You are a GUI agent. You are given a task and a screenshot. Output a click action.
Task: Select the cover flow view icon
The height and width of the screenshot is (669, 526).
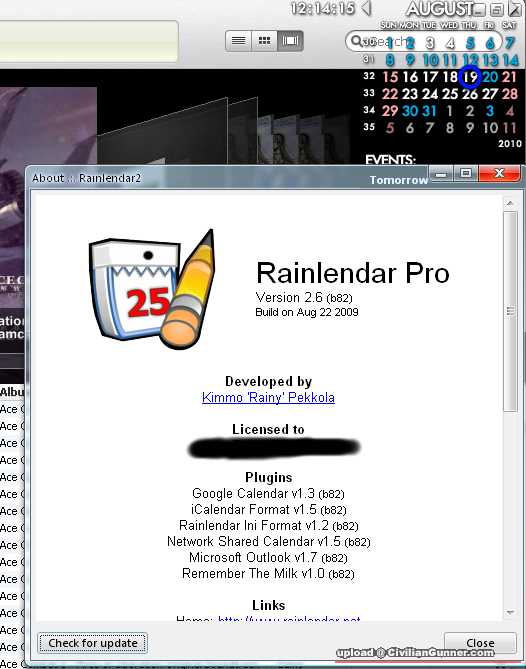pos(291,41)
